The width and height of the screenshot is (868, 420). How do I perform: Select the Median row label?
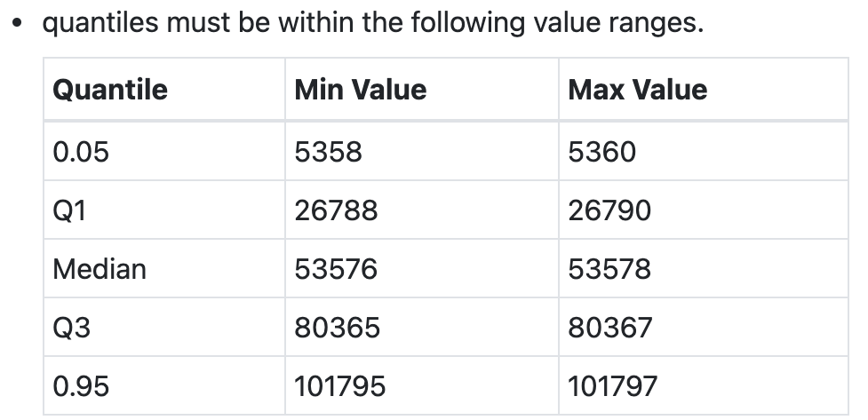100,269
